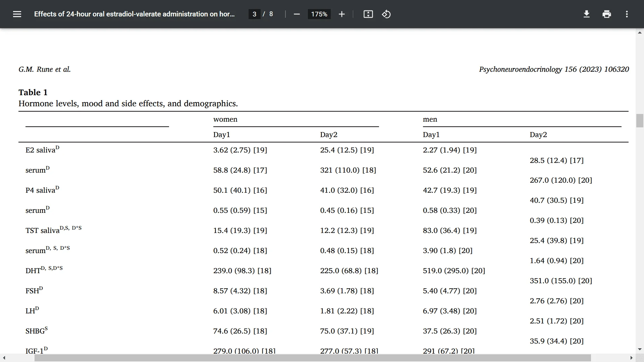Rotate the document counterclockwise
The width and height of the screenshot is (644, 362).
[386, 14]
